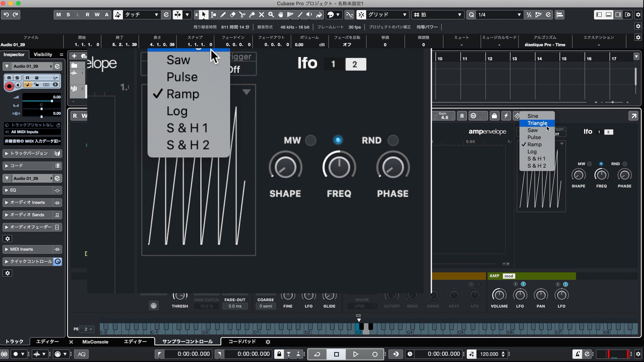The height and width of the screenshot is (362, 644).
Task: Select the hand Comp tool
Action: pos(281,15)
